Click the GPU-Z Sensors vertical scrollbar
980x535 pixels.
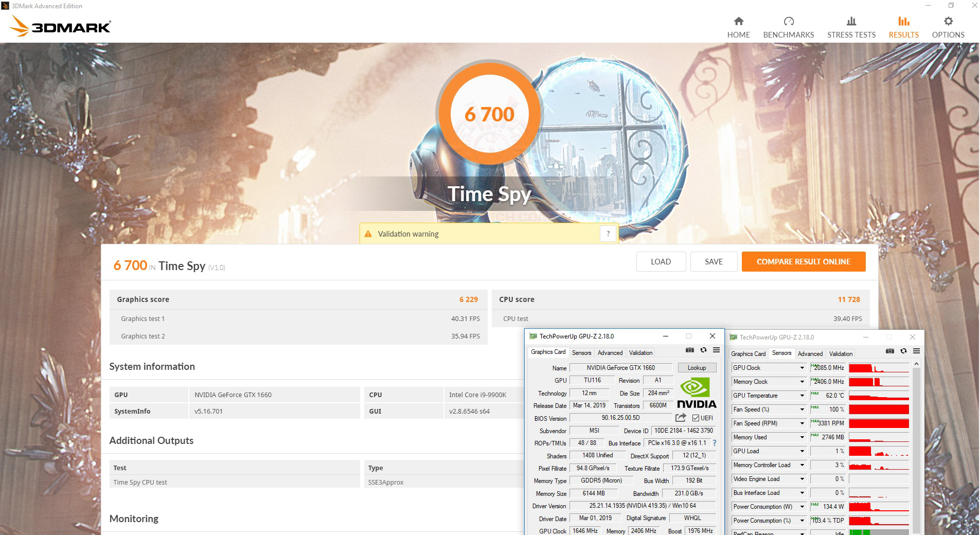(x=916, y=447)
